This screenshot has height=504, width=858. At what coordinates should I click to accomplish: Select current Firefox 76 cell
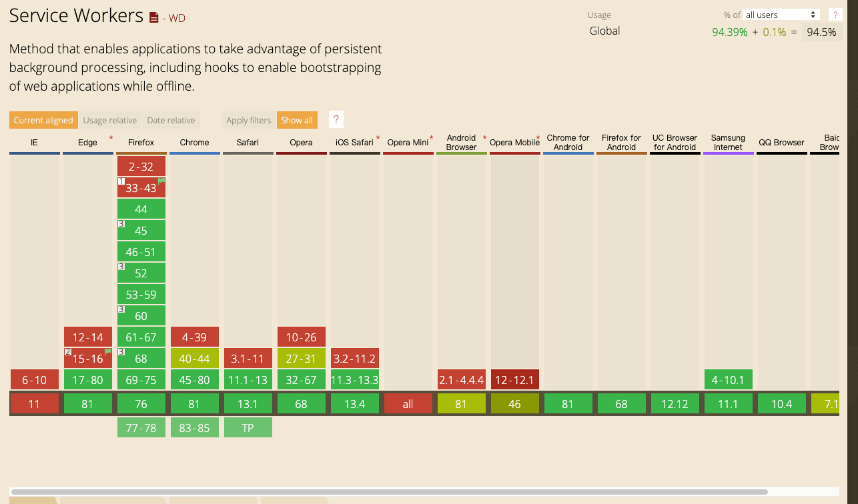141,404
